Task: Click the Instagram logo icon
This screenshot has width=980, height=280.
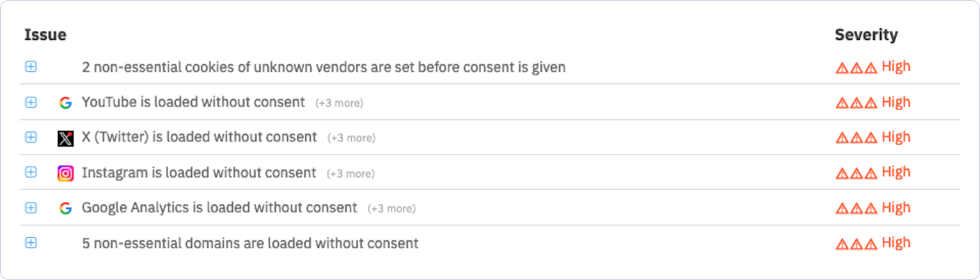Action: point(65,173)
